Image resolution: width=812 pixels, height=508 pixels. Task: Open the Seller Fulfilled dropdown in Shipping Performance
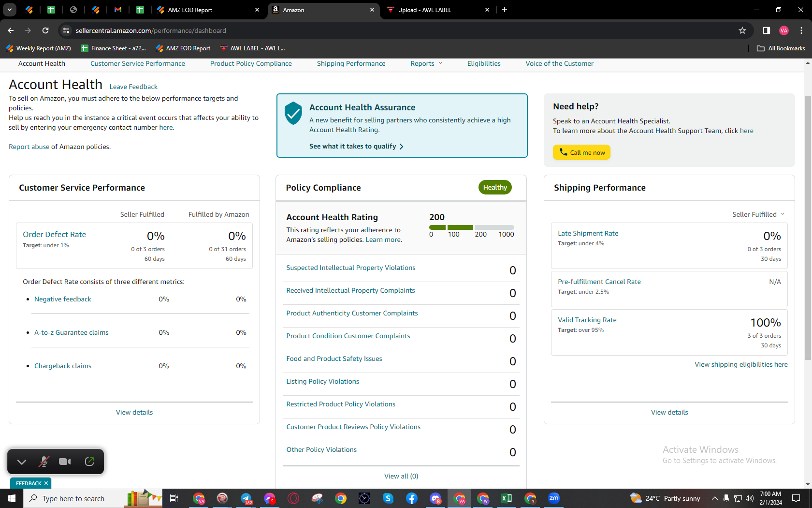click(758, 214)
